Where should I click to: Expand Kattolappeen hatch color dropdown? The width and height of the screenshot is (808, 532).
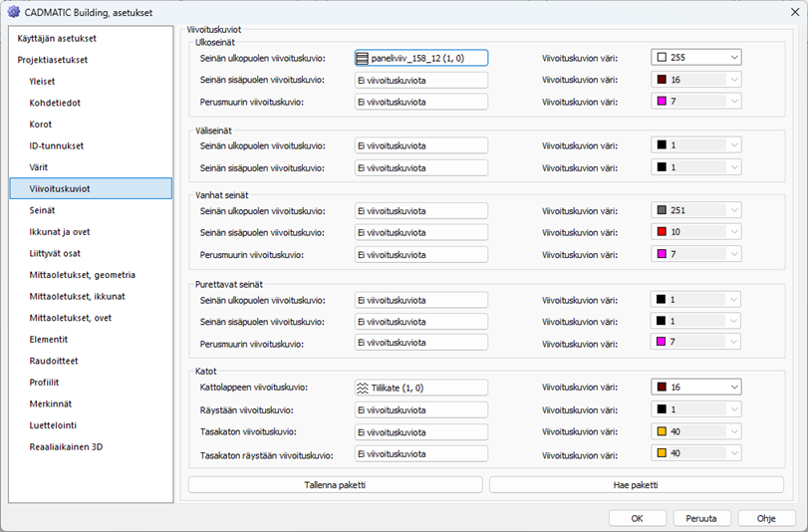pyautogui.click(x=734, y=388)
